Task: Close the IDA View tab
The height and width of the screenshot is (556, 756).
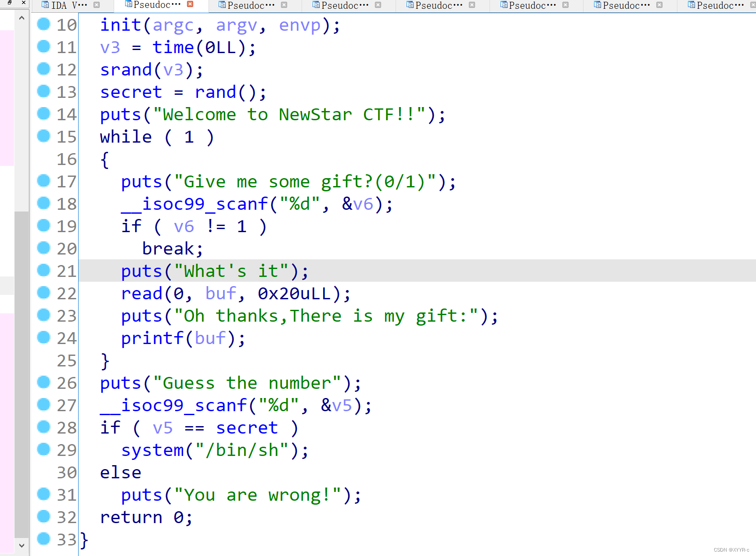Action: (97, 5)
